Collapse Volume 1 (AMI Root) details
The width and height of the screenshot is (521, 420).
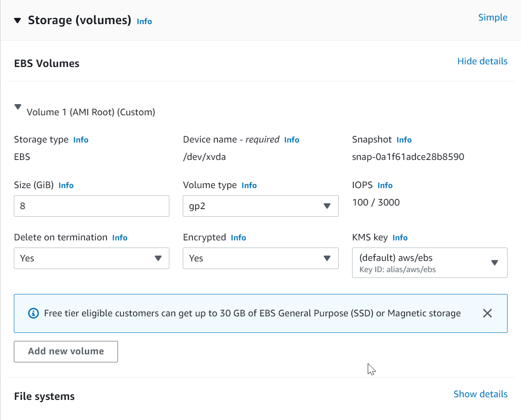(18, 107)
